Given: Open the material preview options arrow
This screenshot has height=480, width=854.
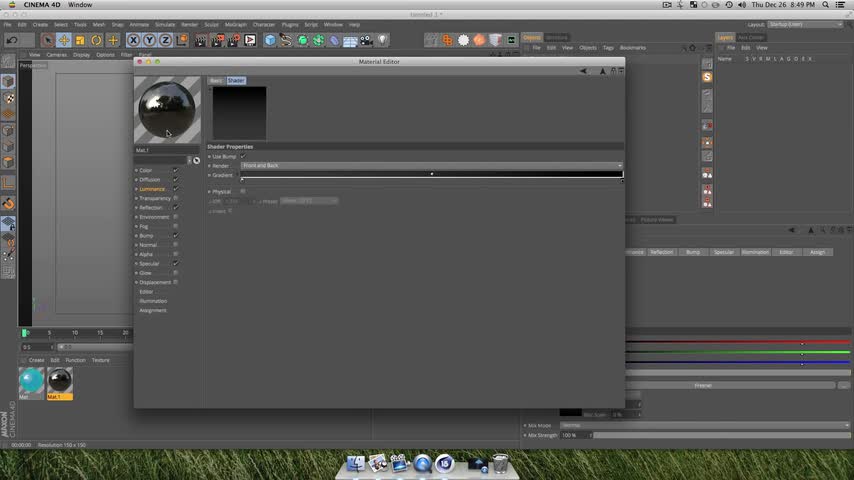Looking at the screenshot, I should pos(190,161).
